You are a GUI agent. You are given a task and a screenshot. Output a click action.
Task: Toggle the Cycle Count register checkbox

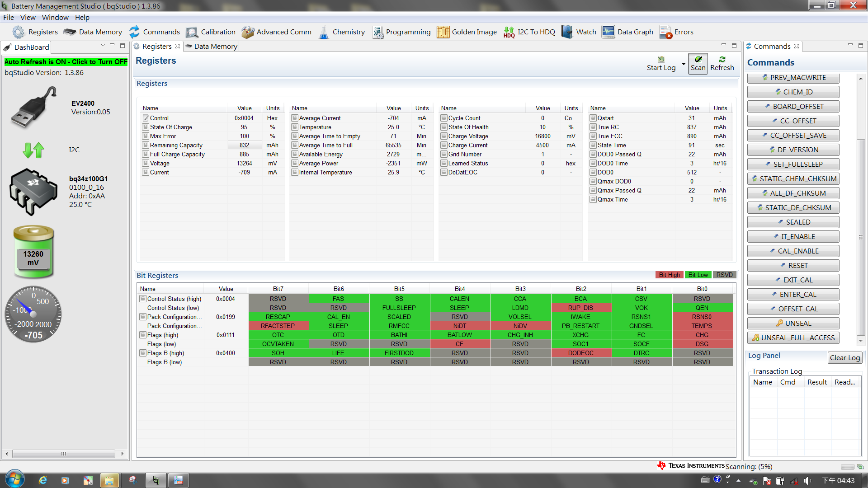(444, 118)
